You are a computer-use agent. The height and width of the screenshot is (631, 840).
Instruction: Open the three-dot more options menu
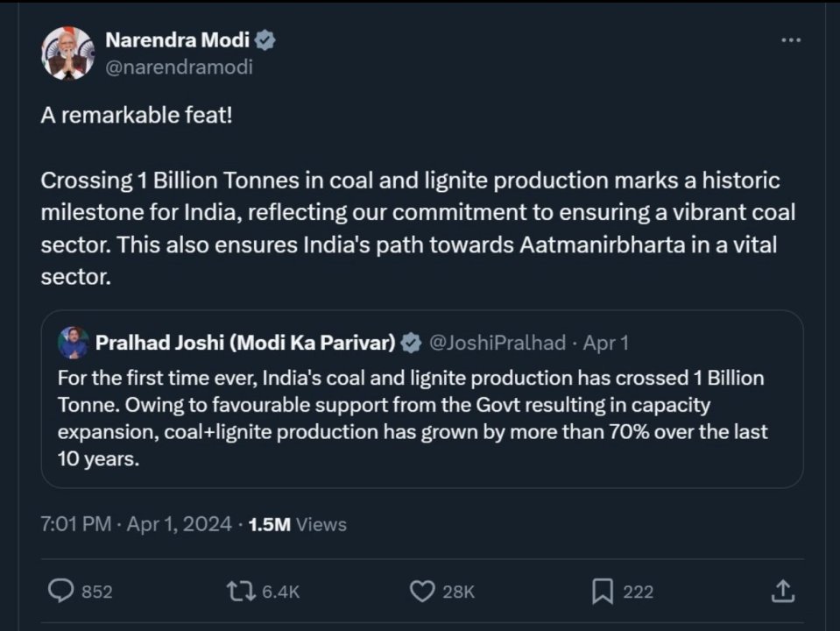(790, 40)
